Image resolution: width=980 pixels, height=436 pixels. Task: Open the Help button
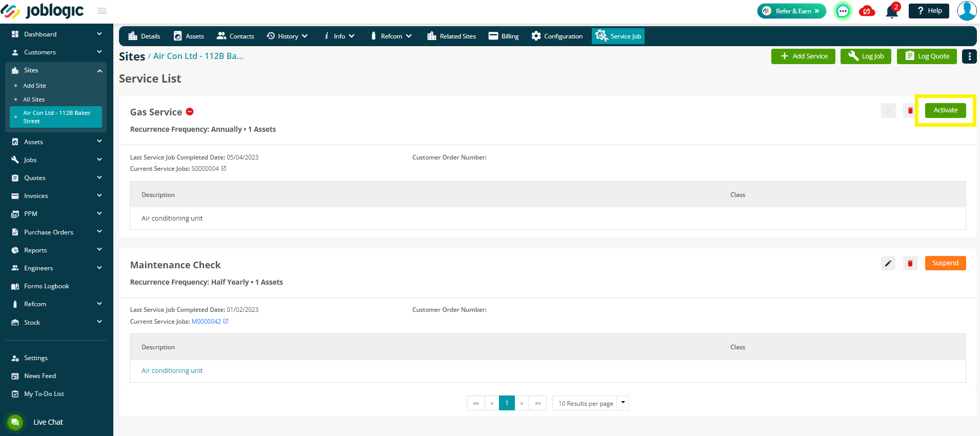(929, 11)
